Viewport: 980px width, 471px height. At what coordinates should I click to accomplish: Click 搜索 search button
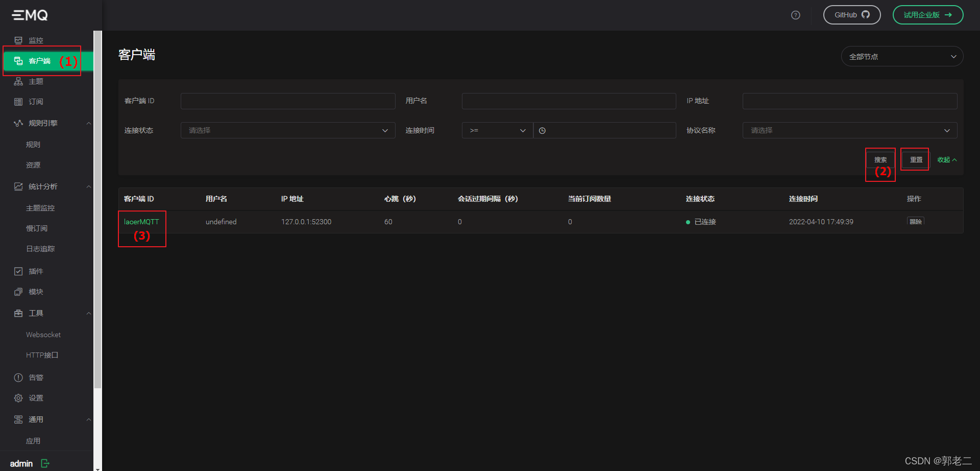coord(880,159)
